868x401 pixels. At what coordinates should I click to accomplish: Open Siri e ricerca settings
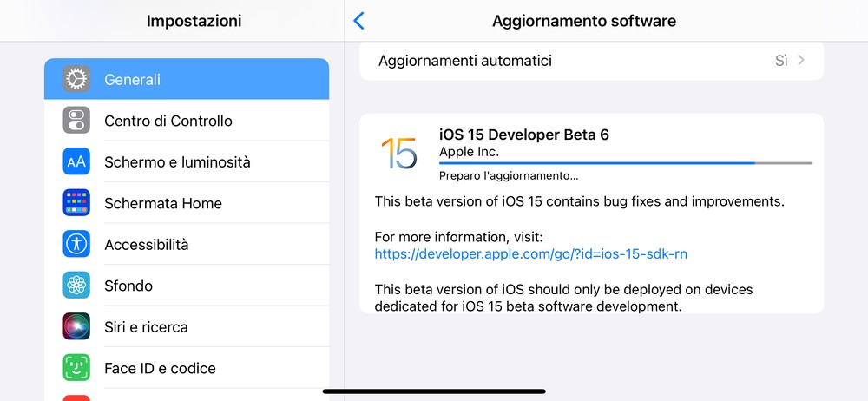pos(187,326)
